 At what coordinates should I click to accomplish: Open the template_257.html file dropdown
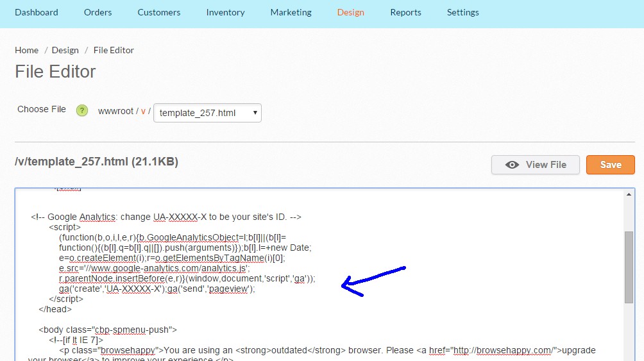coord(207,113)
